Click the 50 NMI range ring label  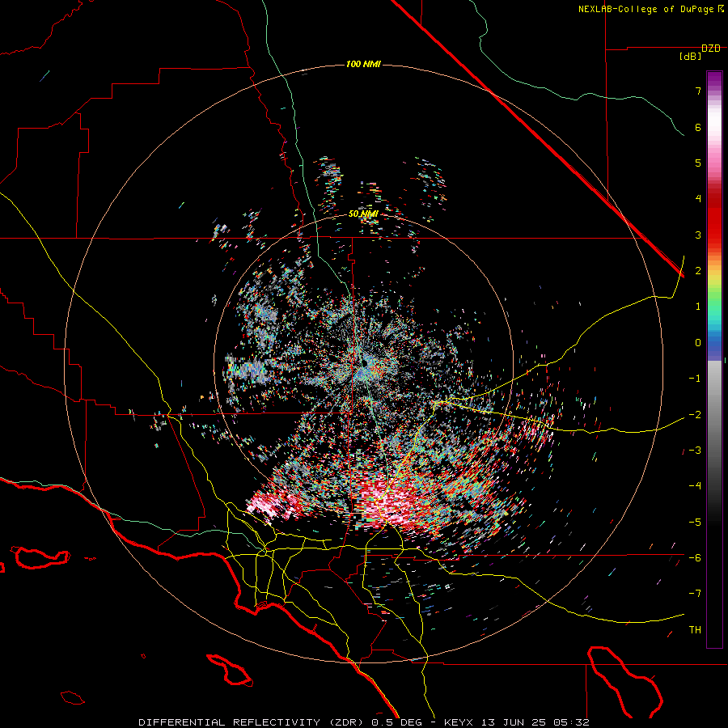363,214
